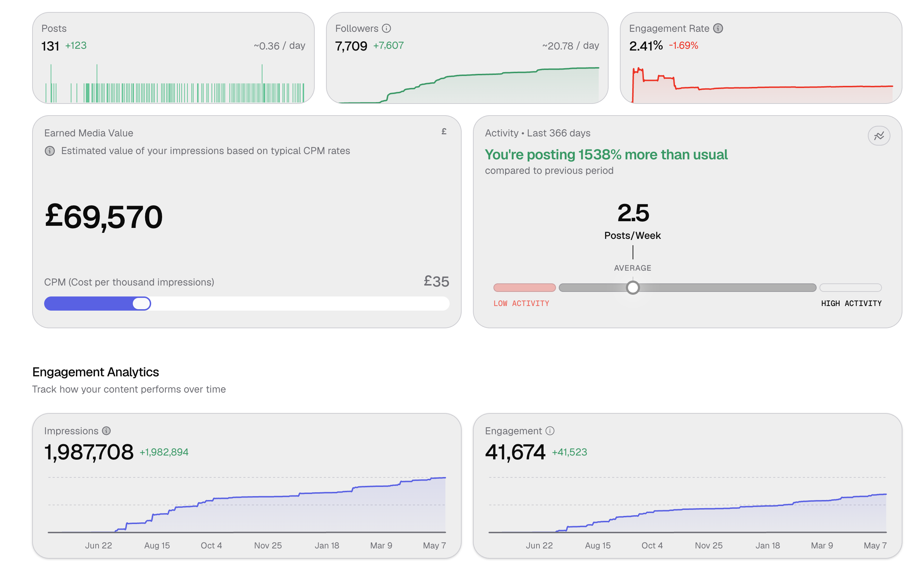The image size is (924, 588).
Task: Click the red Engagement Rate chart
Action: point(763,85)
